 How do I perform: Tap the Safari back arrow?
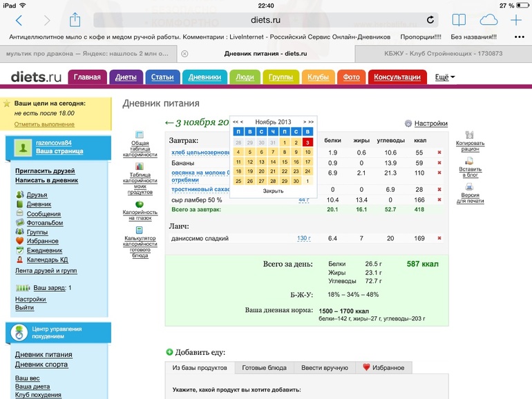tap(19, 20)
